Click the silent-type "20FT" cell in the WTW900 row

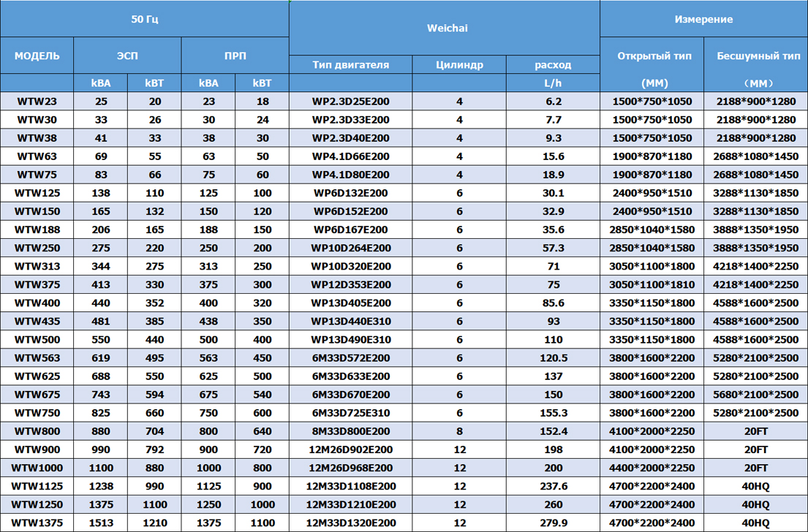(x=756, y=449)
